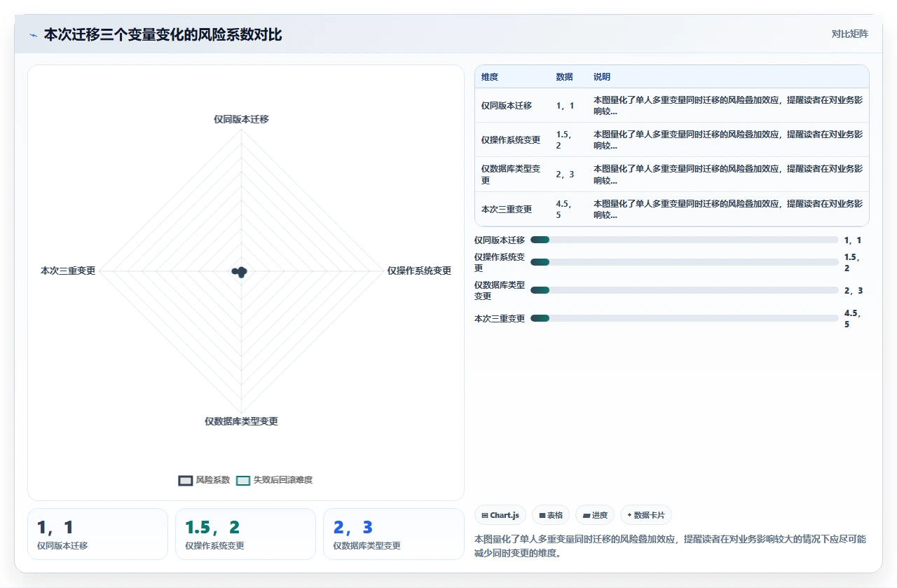Viewport: 897px width, 588px height.
Task: Select the 表格 tag chip
Action: (551, 515)
